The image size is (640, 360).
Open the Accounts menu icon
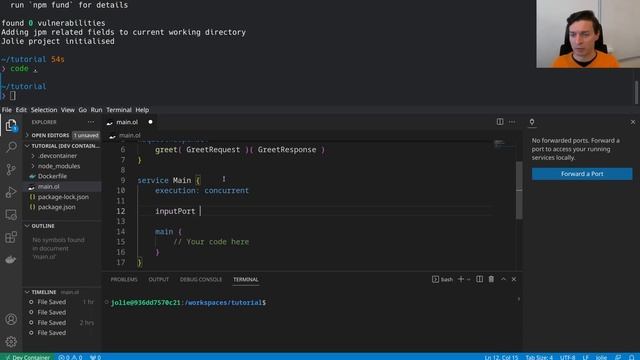[x=11, y=319]
